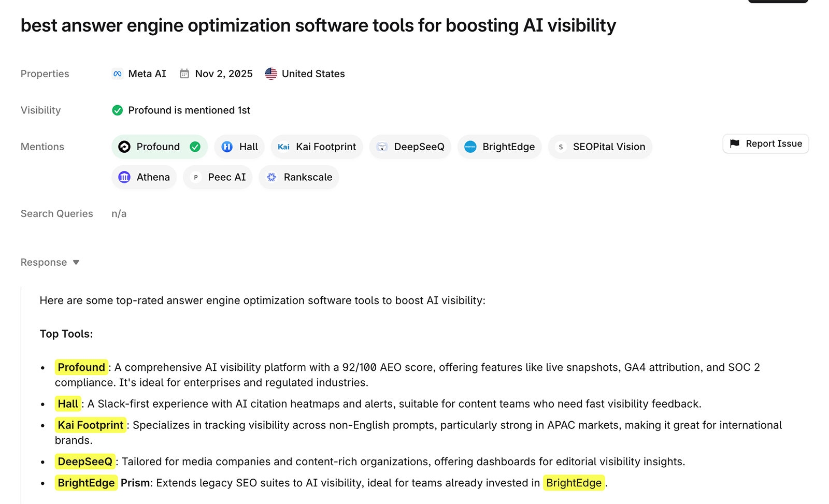Click the BrightEdge logo icon

tap(470, 147)
